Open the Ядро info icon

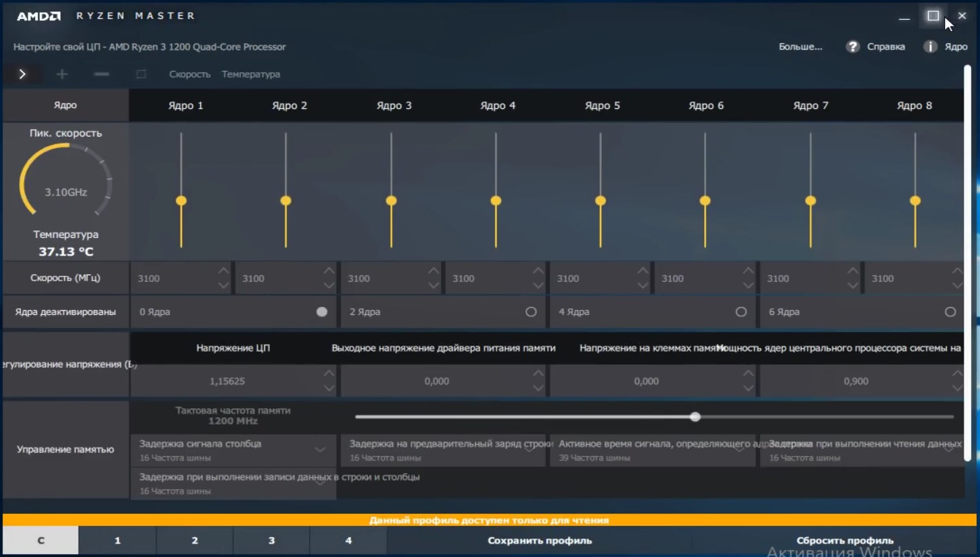pos(931,47)
